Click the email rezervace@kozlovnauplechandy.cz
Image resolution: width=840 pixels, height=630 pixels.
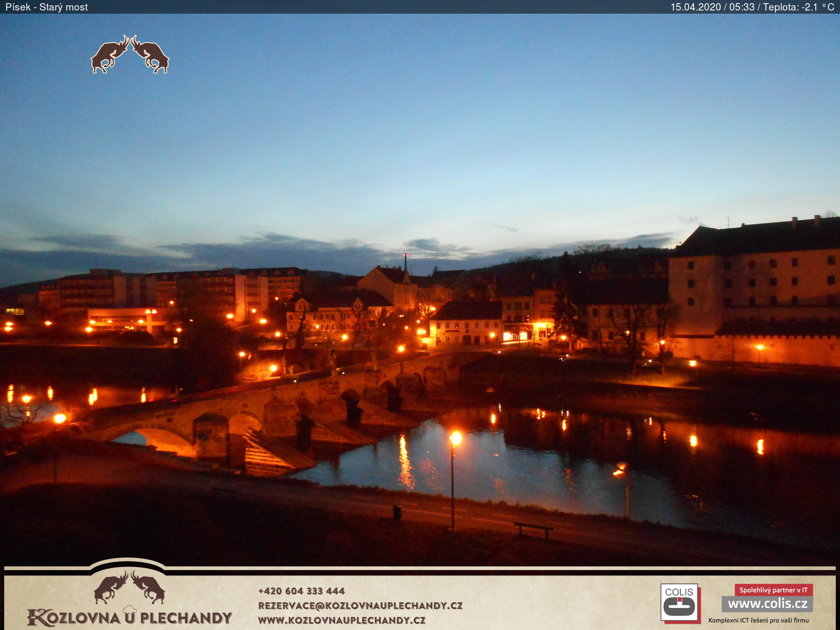[x=360, y=605]
